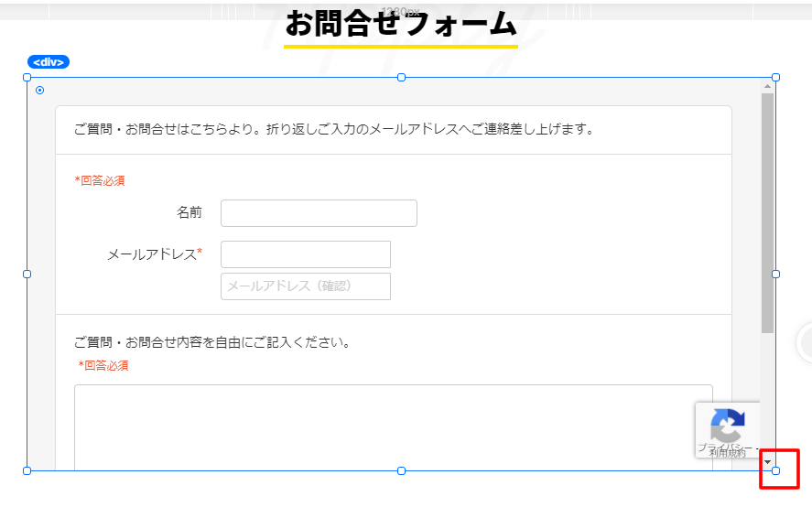The width and height of the screenshot is (812, 507).
Task: Click the メールアドレス input field
Action: 306,254
